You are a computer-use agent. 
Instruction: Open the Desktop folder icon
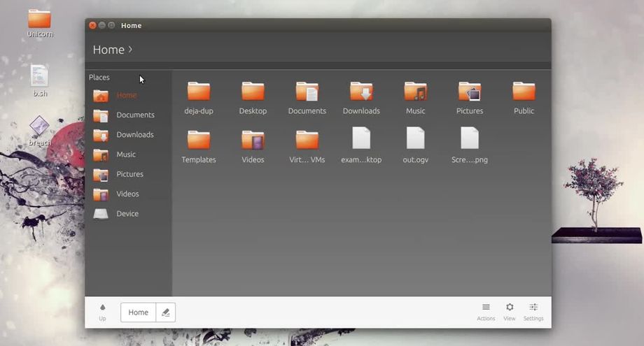[253, 92]
